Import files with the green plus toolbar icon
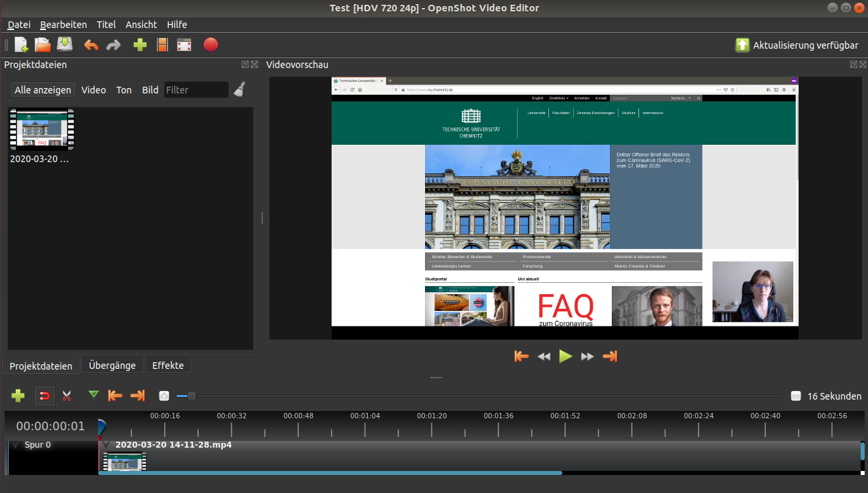 (x=140, y=45)
